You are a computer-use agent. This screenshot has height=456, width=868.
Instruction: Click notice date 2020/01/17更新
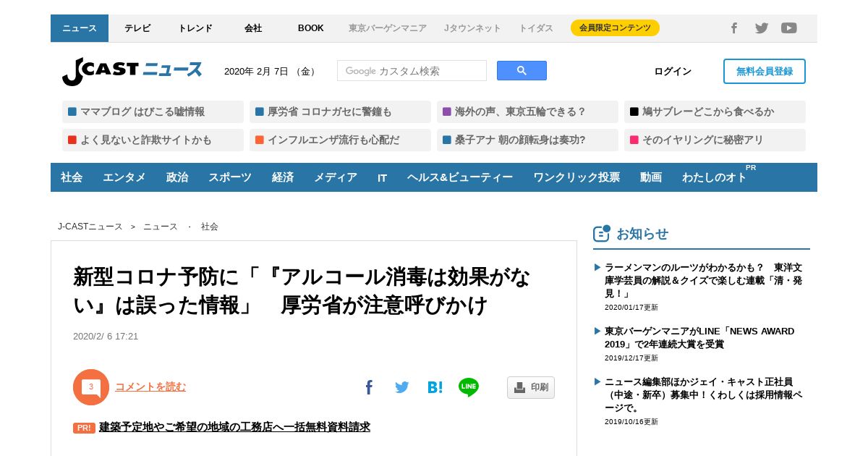[631, 307]
